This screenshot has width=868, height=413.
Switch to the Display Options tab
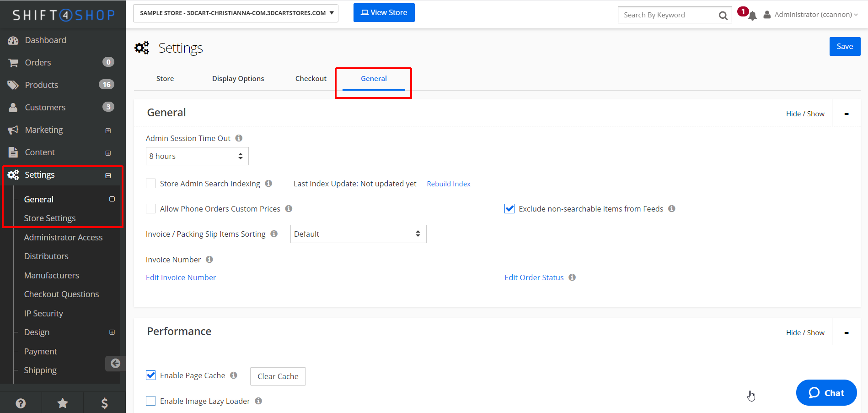238,79
